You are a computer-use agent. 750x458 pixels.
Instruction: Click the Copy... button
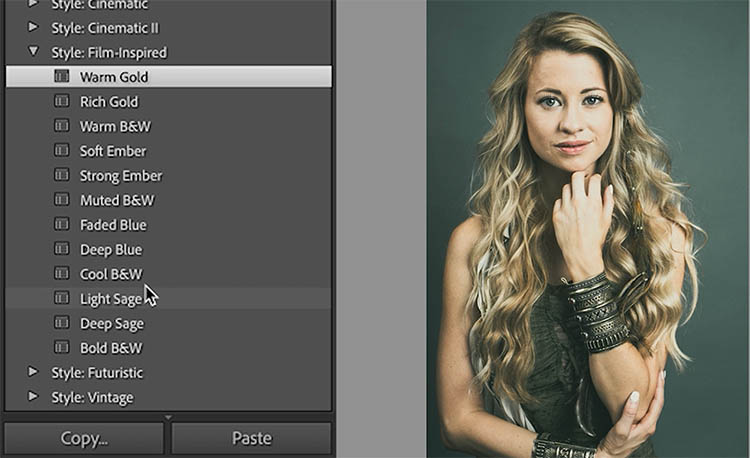(x=84, y=438)
